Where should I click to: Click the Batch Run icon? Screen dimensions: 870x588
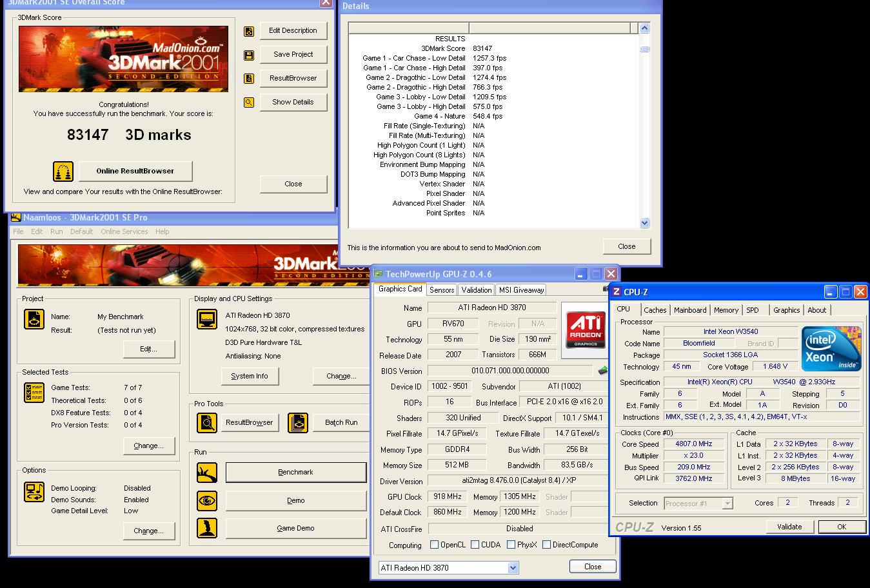pos(298,423)
